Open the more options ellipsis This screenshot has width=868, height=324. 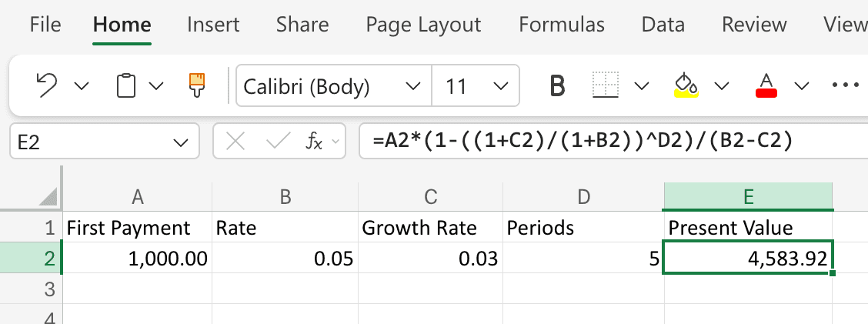pyautogui.click(x=845, y=85)
